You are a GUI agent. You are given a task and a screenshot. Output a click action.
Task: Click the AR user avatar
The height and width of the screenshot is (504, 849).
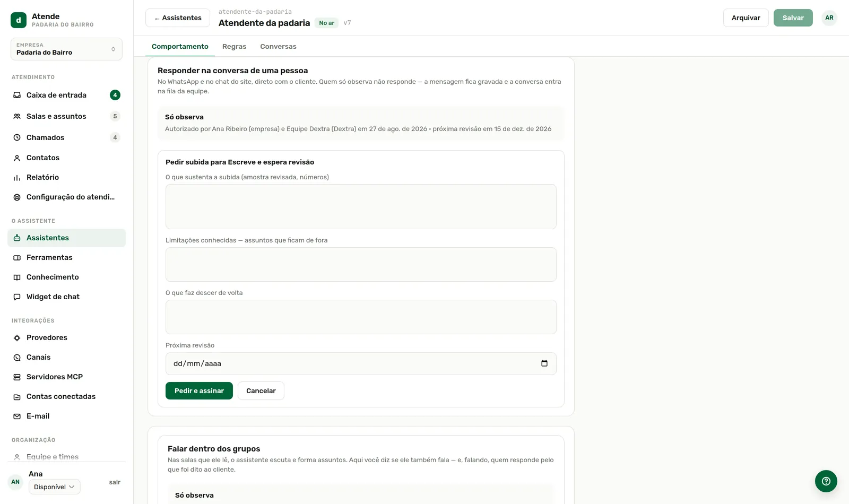(829, 18)
